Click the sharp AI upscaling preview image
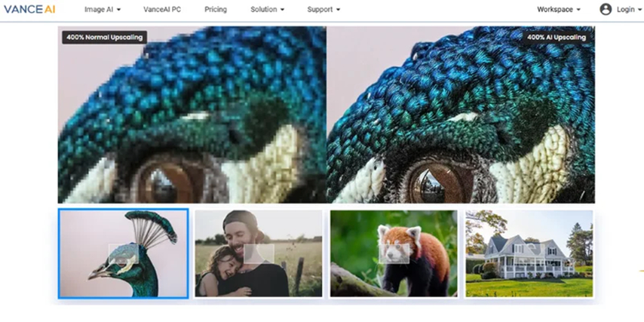Viewport: 644px width, 322px height. pyautogui.click(x=461, y=115)
